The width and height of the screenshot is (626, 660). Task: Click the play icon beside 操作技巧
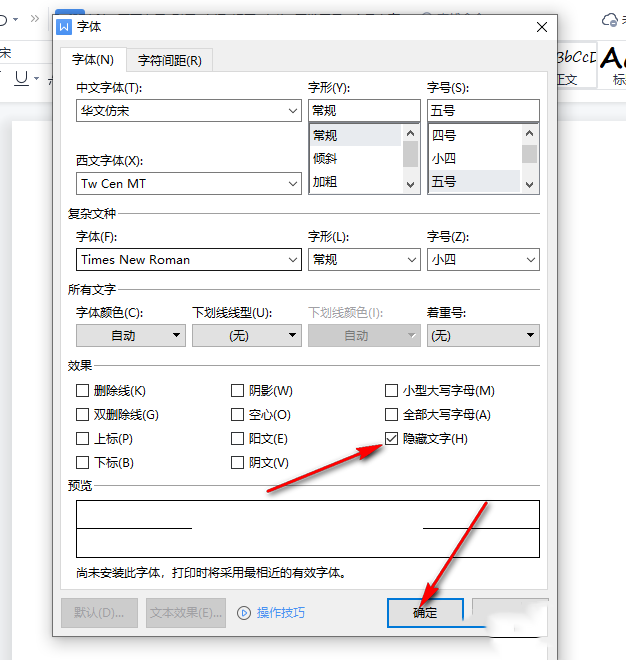tap(244, 612)
